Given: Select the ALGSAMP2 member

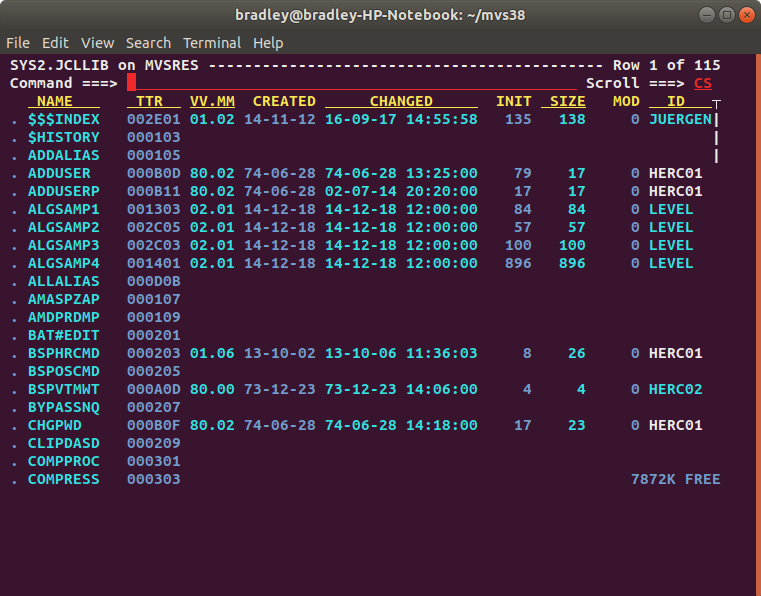Looking at the screenshot, I should coord(64,227).
